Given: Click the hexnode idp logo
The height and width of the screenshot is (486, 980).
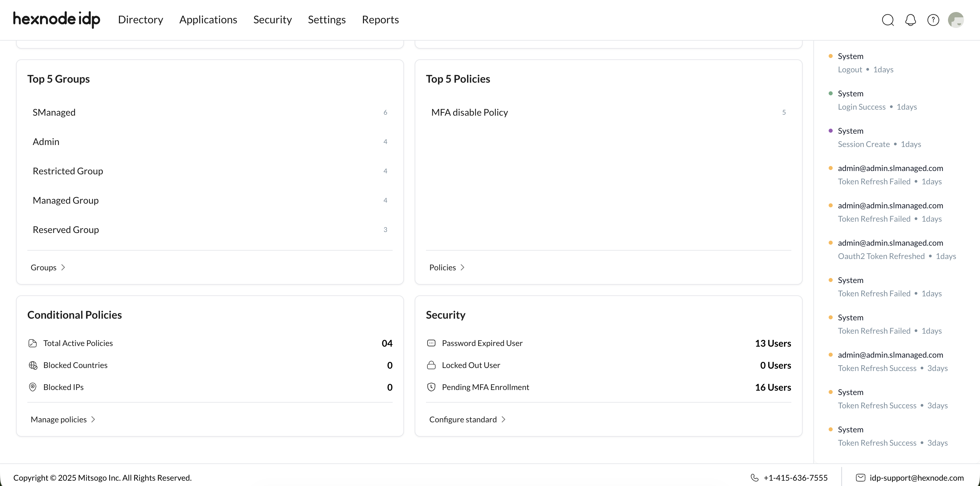Looking at the screenshot, I should pos(56,19).
